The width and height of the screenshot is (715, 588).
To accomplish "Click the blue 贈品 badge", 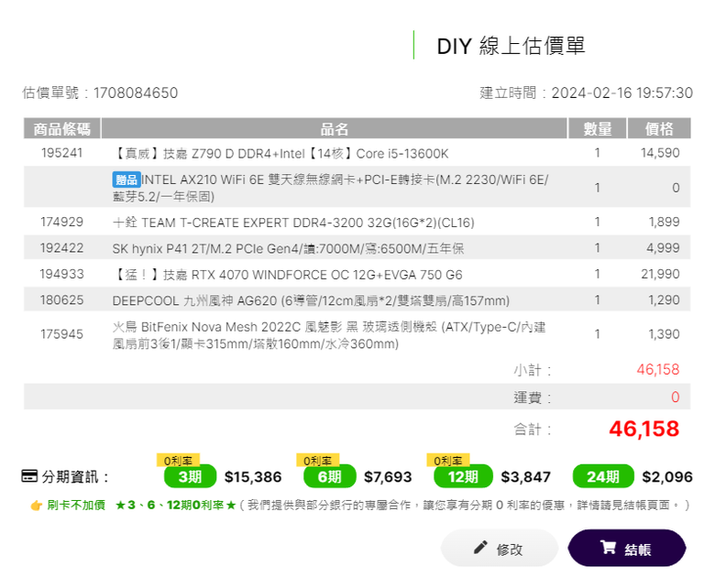I will click(x=126, y=180).
